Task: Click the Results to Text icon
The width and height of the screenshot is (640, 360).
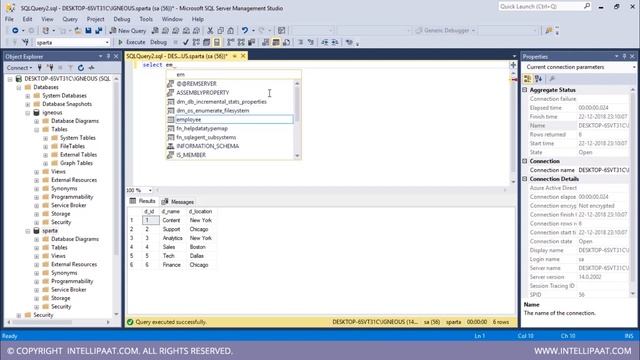Action: coord(266,42)
